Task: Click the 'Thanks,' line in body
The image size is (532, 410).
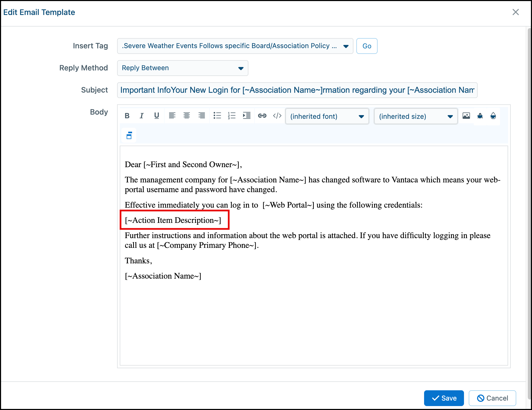Action: (x=138, y=261)
